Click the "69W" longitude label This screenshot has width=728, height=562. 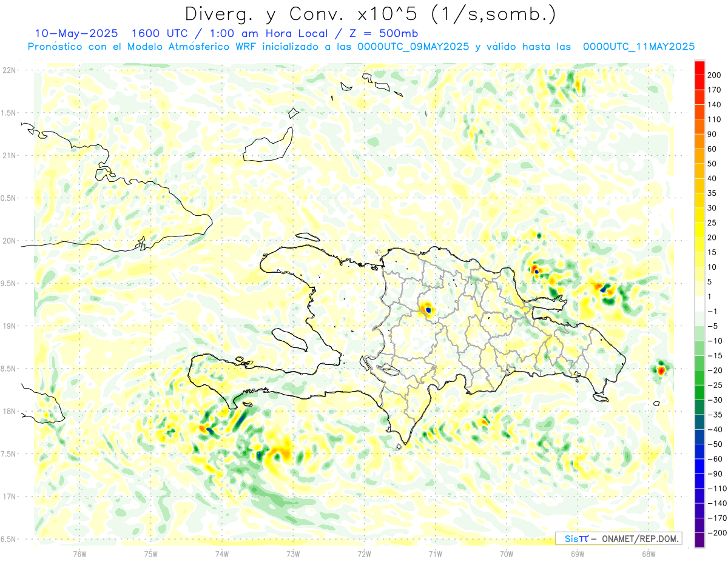click(578, 554)
